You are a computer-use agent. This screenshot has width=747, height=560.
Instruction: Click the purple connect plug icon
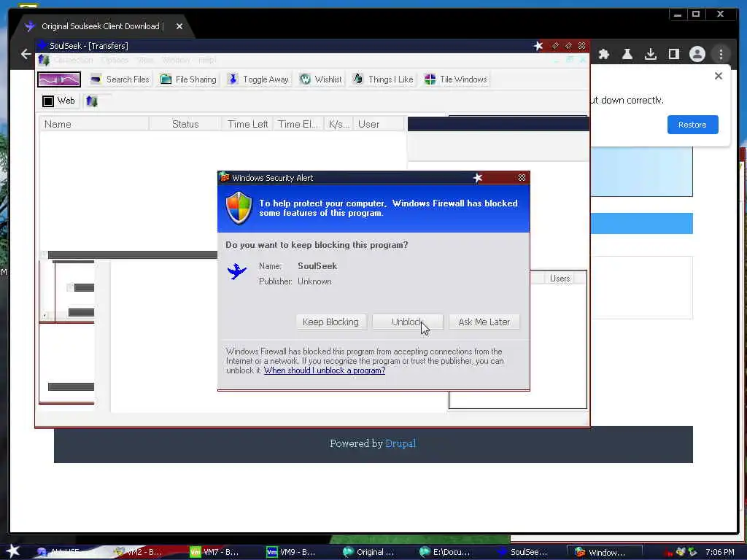click(59, 79)
